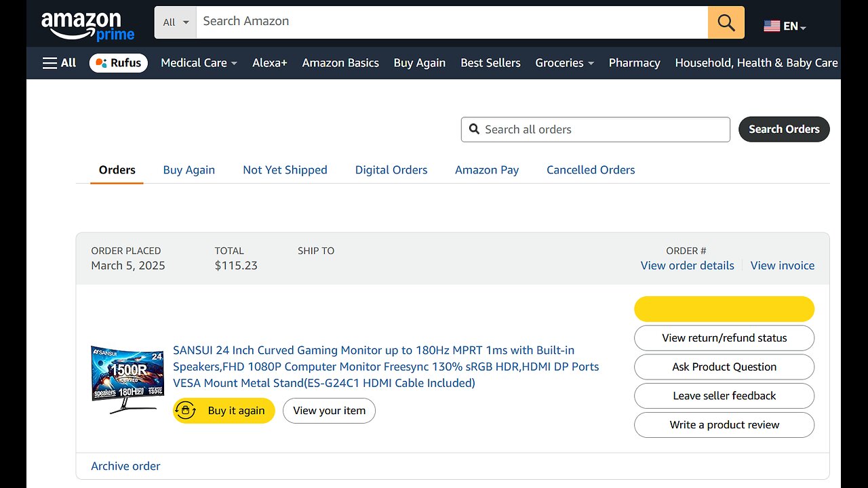Switch to the Buy Again tab
Viewport: 868px width, 488px height.
189,170
